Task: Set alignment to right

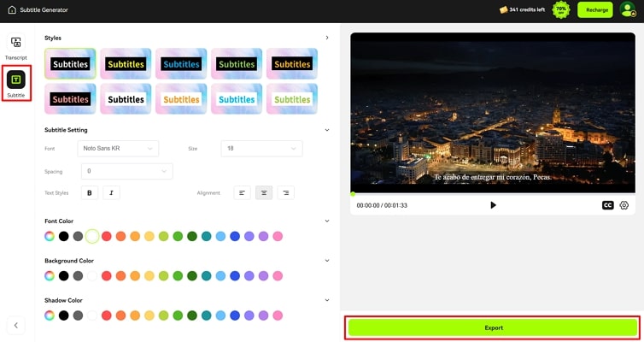Action: (x=285, y=193)
